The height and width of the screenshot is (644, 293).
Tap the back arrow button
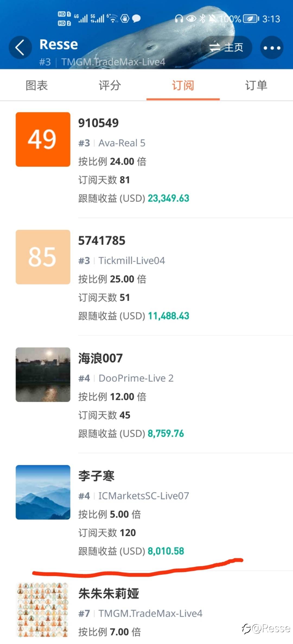tap(20, 47)
